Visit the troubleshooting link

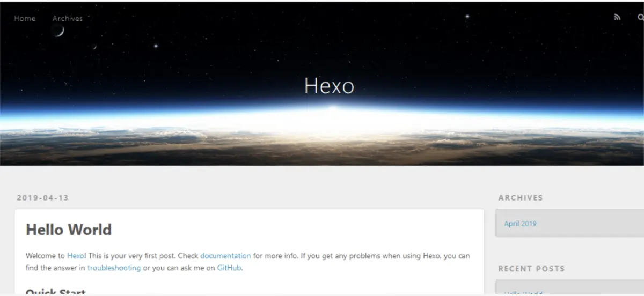(114, 268)
